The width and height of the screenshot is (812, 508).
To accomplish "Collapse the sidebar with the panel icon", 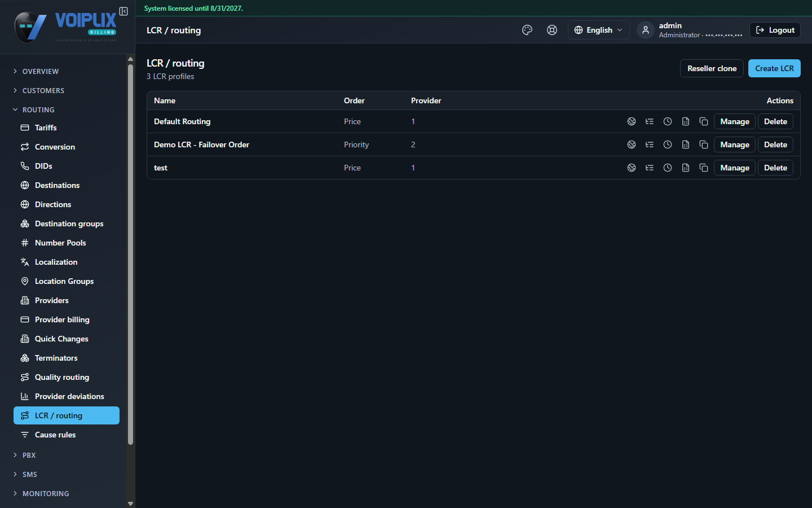I will pyautogui.click(x=123, y=11).
